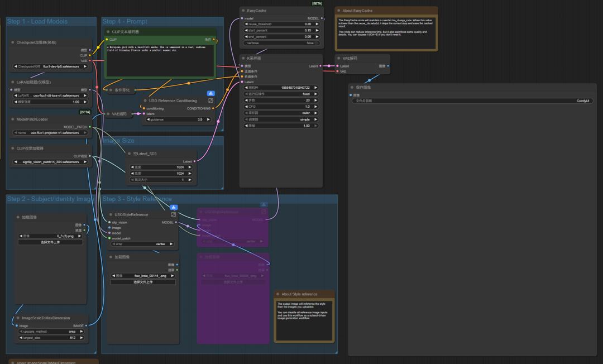Click the seed value field in K sampler
603x364 pixels.
[x=281, y=88]
